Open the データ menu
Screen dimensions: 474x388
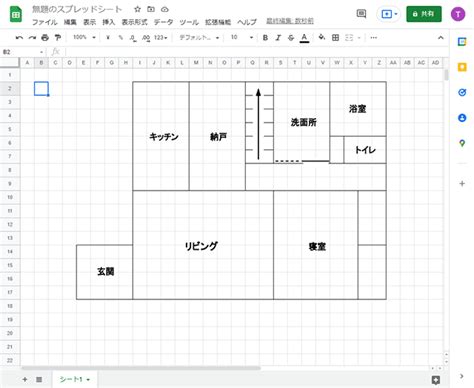[x=163, y=22]
